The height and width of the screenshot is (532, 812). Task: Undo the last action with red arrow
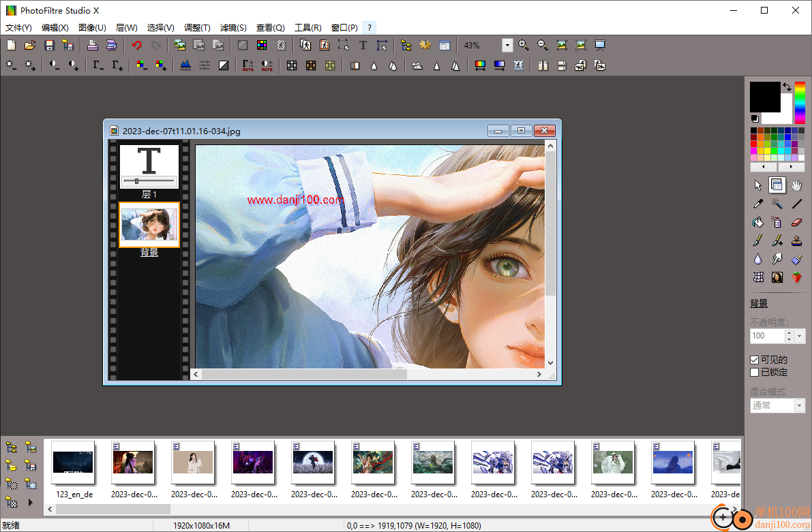coord(137,46)
